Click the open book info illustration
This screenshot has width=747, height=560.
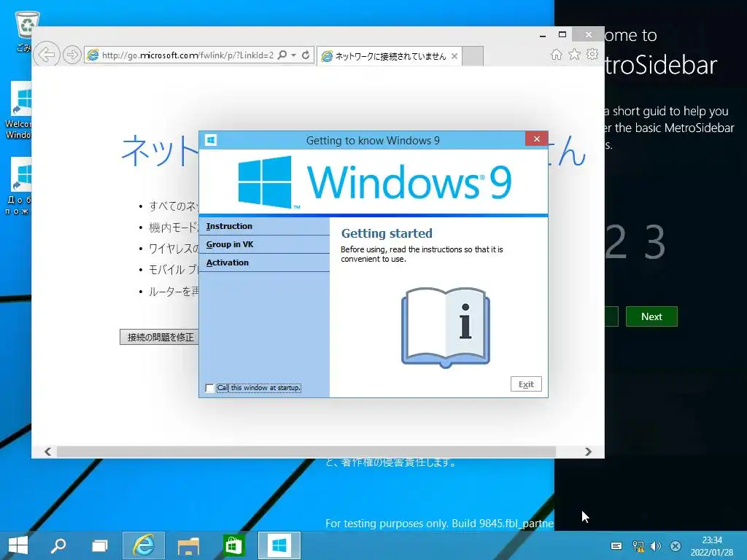[x=446, y=327]
